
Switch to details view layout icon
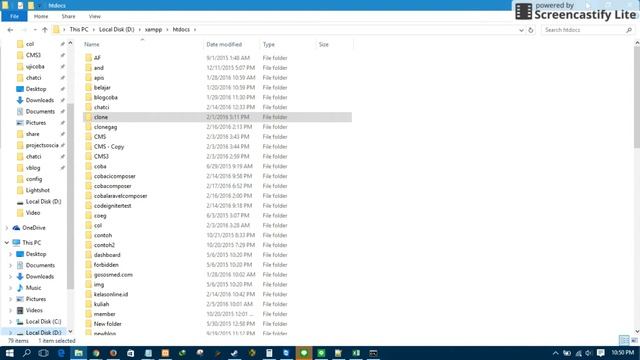point(624,340)
